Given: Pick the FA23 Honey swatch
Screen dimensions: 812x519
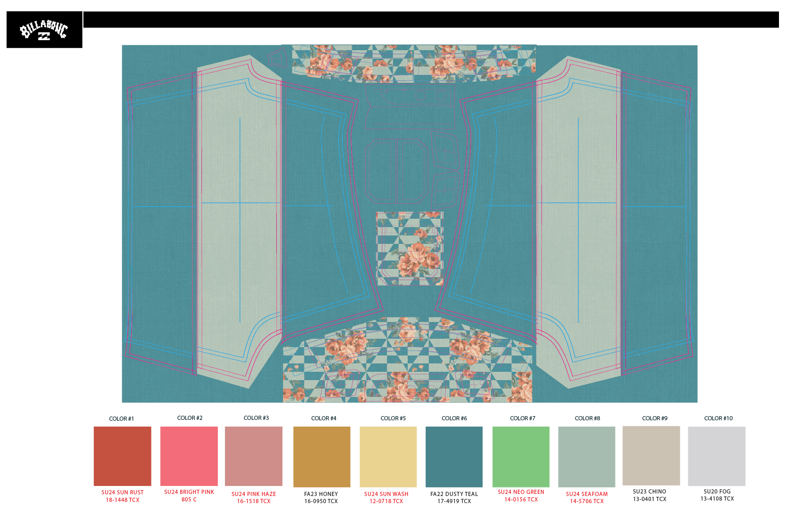Looking at the screenshot, I should pyautogui.click(x=322, y=457).
